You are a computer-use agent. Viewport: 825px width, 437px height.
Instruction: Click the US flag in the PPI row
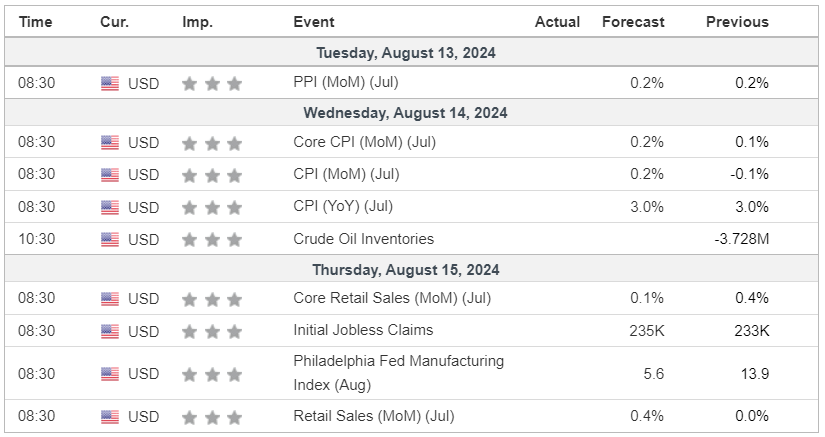(x=110, y=84)
